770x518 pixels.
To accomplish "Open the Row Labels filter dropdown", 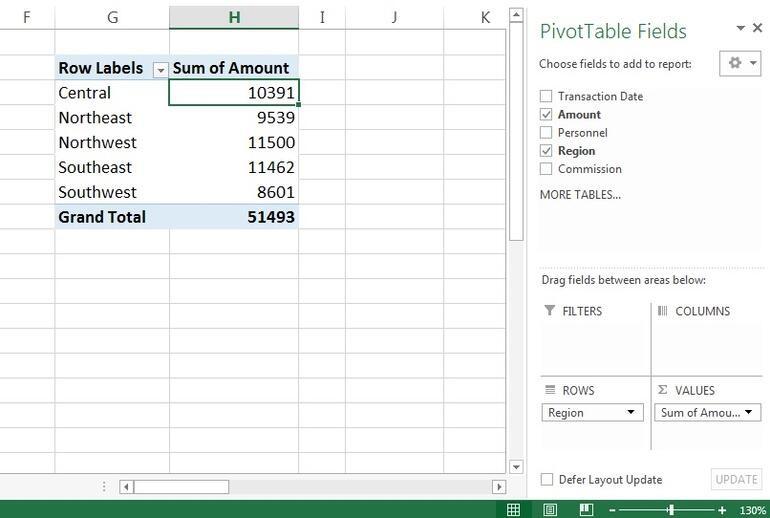I will [161, 70].
